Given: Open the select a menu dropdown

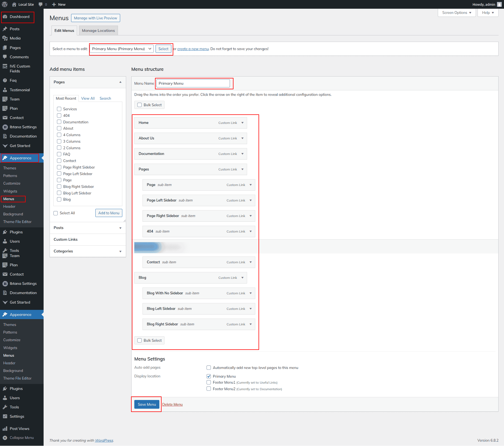Looking at the screenshot, I should click(x=122, y=49).
